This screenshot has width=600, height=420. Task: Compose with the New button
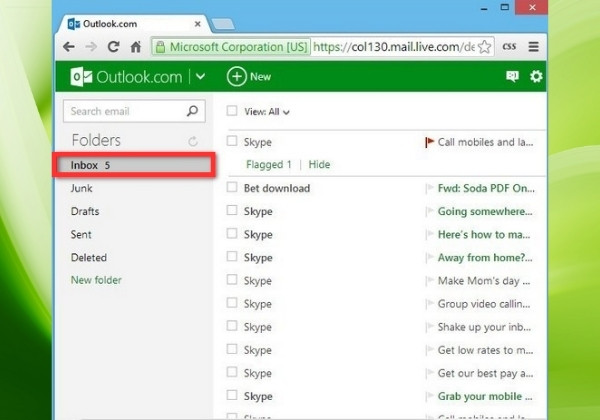pyautogui.click(x=249, y=77)
